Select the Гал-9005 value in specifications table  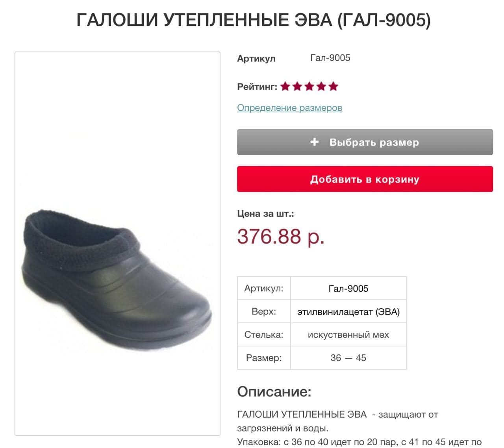point(348,289)
